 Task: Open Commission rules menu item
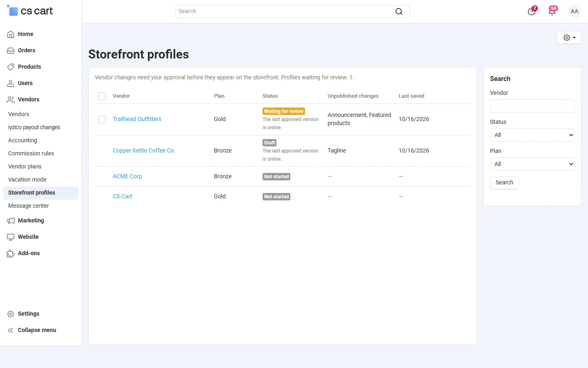click(x=31, y=153)
